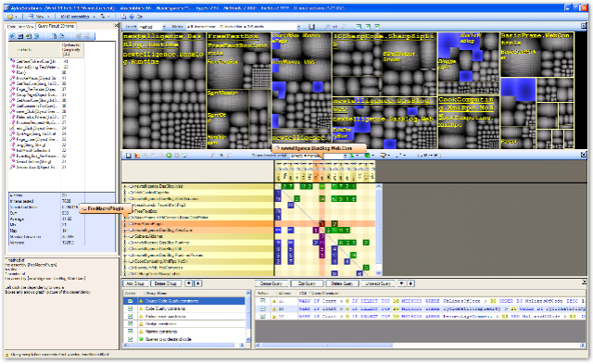Uncheck the Code Quality constraints group
Image resolution: width=593 pixels, height=364 pixels.
click(x=131, y=308)
